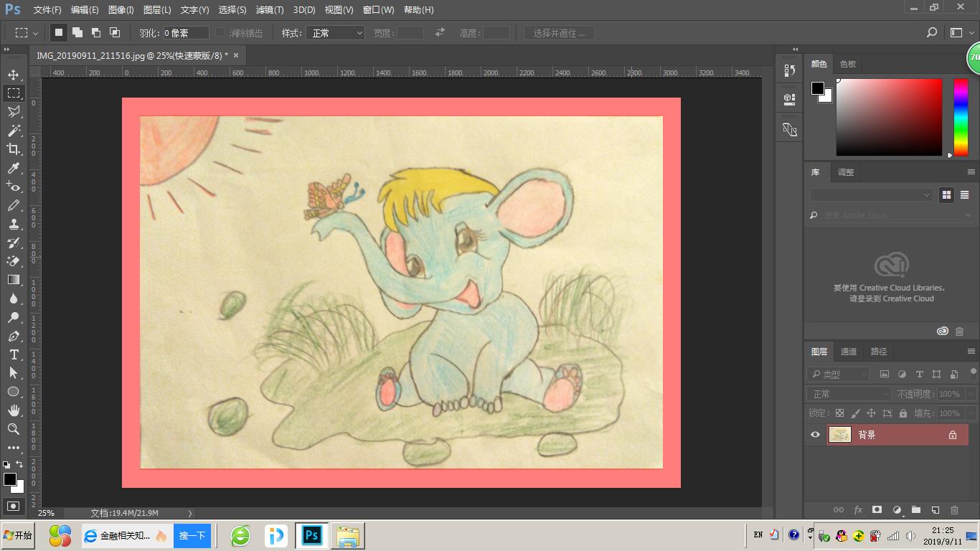Choose the add to selection mode
Screen dimensions: 980x551
[x=77, y=33]
